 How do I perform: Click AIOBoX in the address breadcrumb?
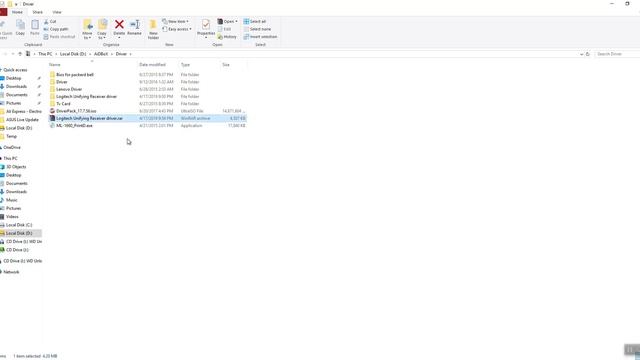[101, 54]
